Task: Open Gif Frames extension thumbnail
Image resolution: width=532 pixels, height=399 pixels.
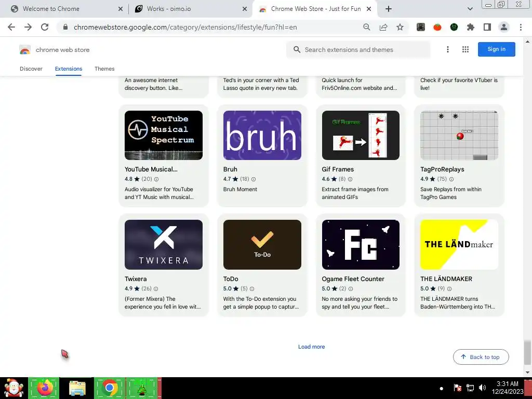Action: click(361, 135)
